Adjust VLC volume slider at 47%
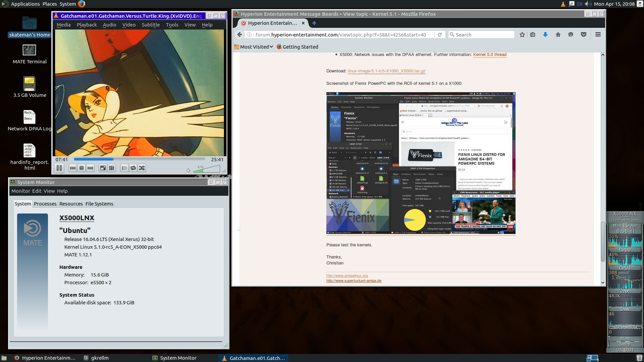 [207, 169]
